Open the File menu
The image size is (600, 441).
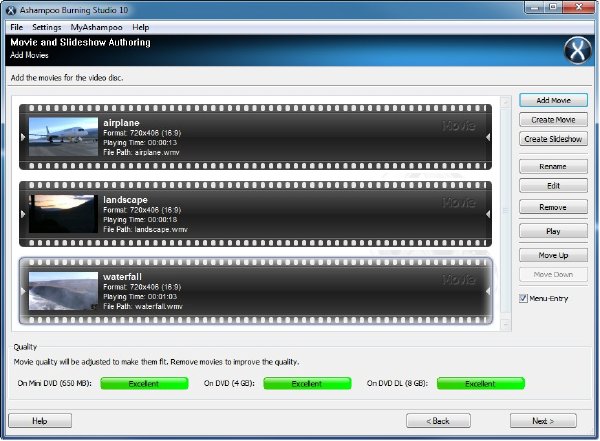coord(16,27)
